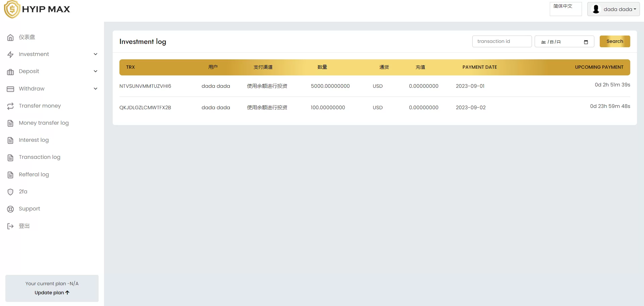The height and width of the screenshot is (306, 644).
Task: Open Transaction log menu item
Action: 40,157
